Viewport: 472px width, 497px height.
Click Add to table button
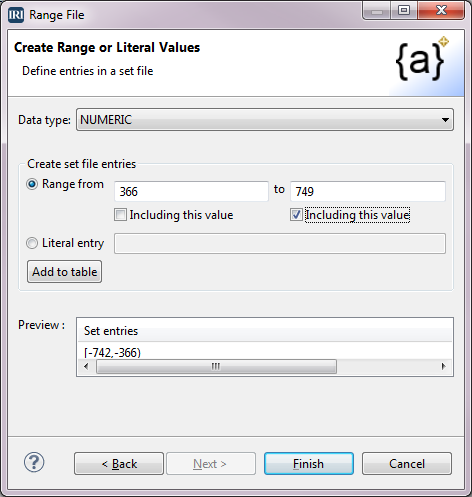tap(64, 272)
